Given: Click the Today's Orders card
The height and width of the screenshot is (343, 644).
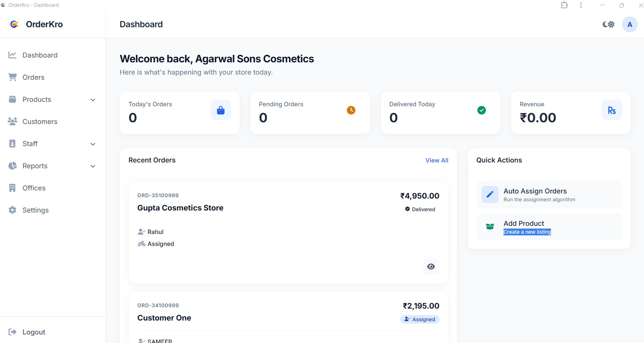Looking at the screenshot, I should coord(180,112).
